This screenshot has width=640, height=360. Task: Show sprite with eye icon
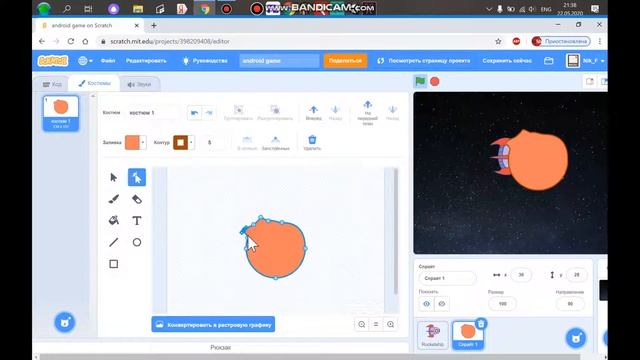click(x=427, y=304)
